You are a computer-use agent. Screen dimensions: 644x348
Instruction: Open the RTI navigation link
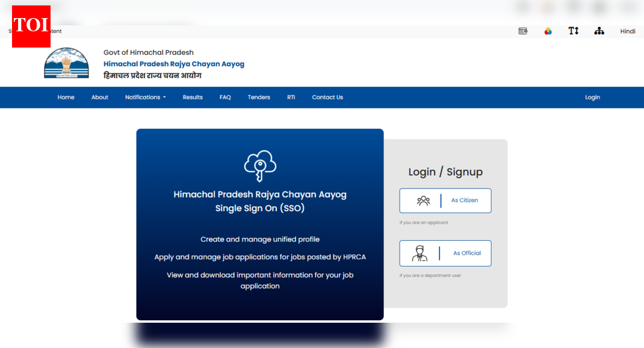[x=291, y=98]
